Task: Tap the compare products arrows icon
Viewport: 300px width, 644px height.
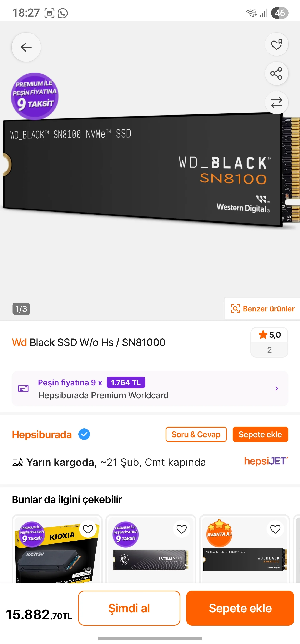Action: point(276,102)
